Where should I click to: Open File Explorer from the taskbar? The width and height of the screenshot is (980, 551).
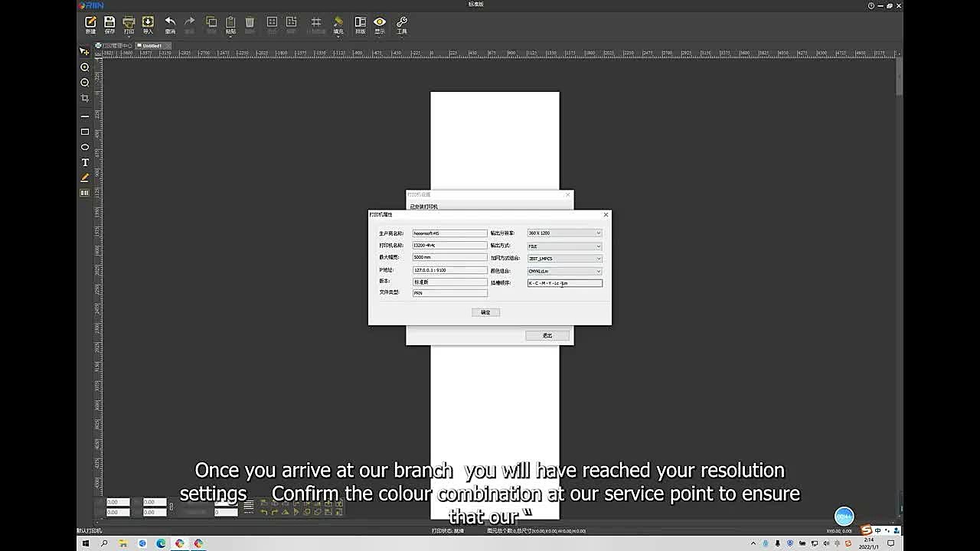pyautogui.click(x=123, y=543)
